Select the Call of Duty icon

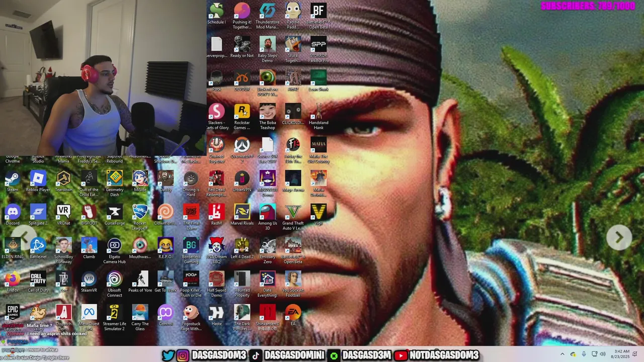click(38, 283)
